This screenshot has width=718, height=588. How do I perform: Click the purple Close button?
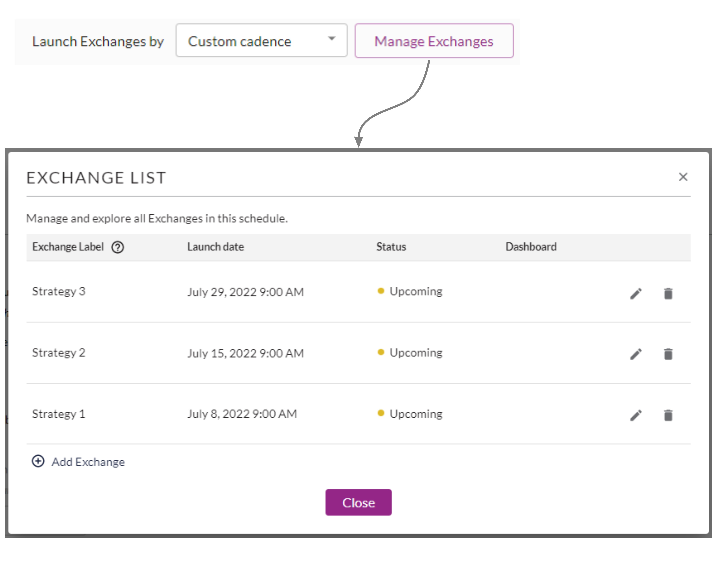click(x=358, y=502)
